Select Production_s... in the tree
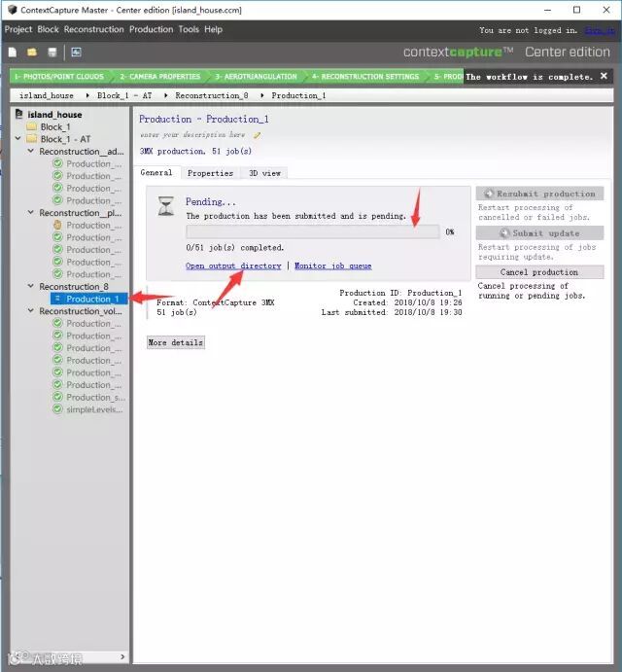Viewport: 622px width, 672px height. tap(95, 398)
